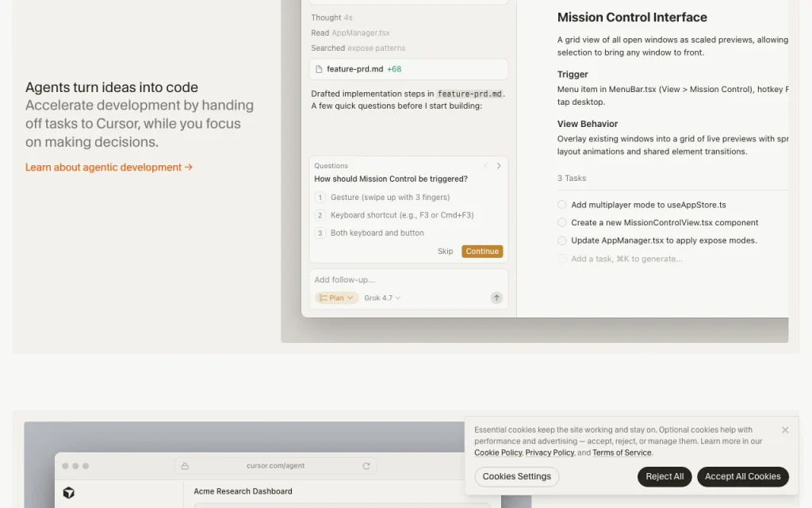
Task: Click the lock icon in address bar
Action: pyautogui.click(x=185, y=466)
